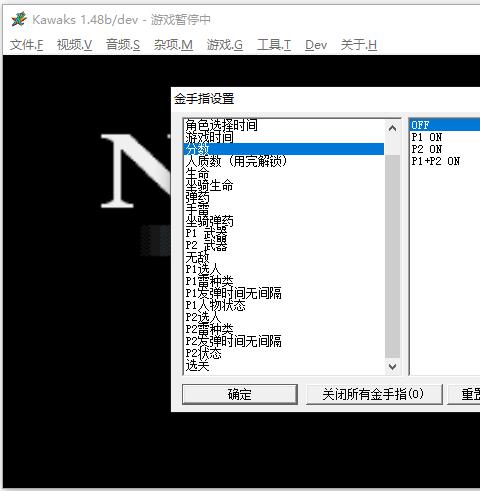Image resolution: width=480 pixels, height=491 pixels.
Task: Select the 生命 cheat entry
Action: (x=284, y=173)
